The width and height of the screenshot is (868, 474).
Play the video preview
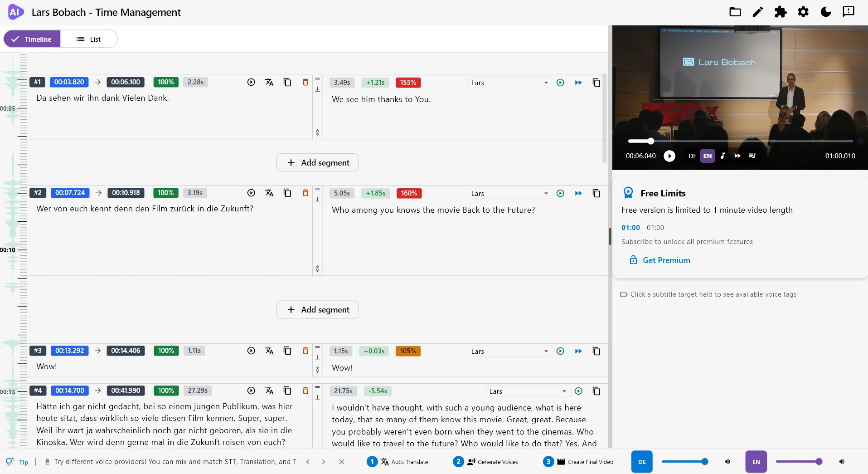pyautogui.click(x=669, y=156)
